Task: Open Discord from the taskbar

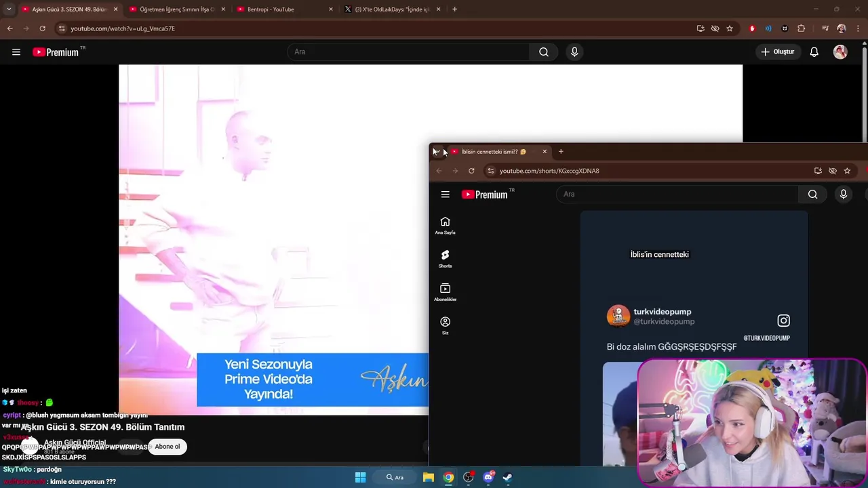Action: click(488, 477)
